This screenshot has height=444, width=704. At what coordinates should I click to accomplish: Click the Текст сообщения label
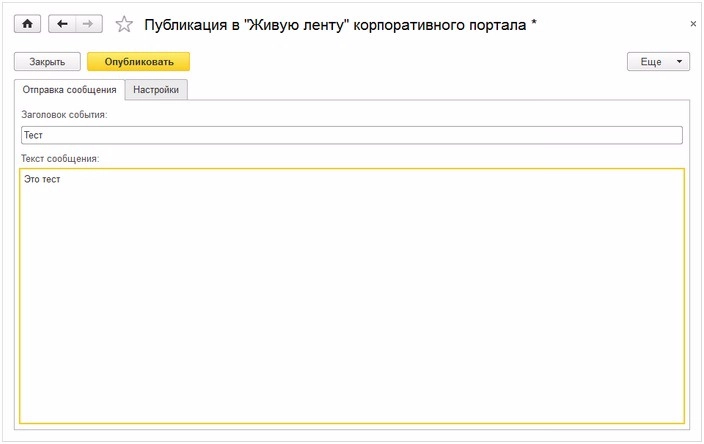(x=60, y=158)
